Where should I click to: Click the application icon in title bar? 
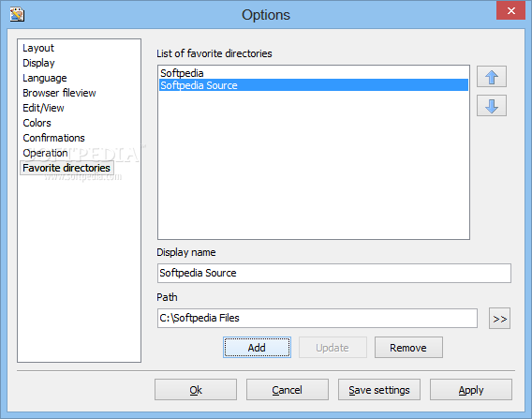click(17, 15)
